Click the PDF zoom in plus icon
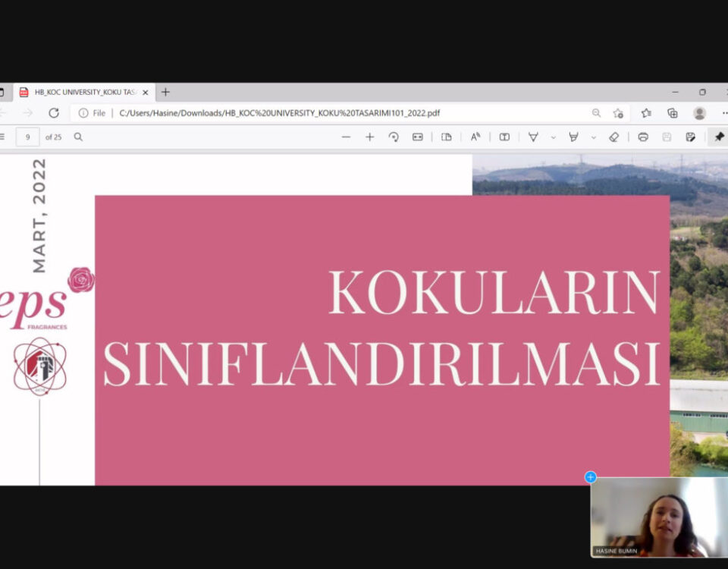 click(369, 137)
